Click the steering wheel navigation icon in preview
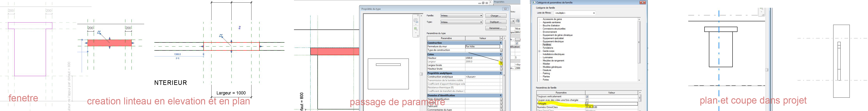Image resolution: width=868 pixels, height=111 pixels. pyautogui.click(x=416, y=21)
